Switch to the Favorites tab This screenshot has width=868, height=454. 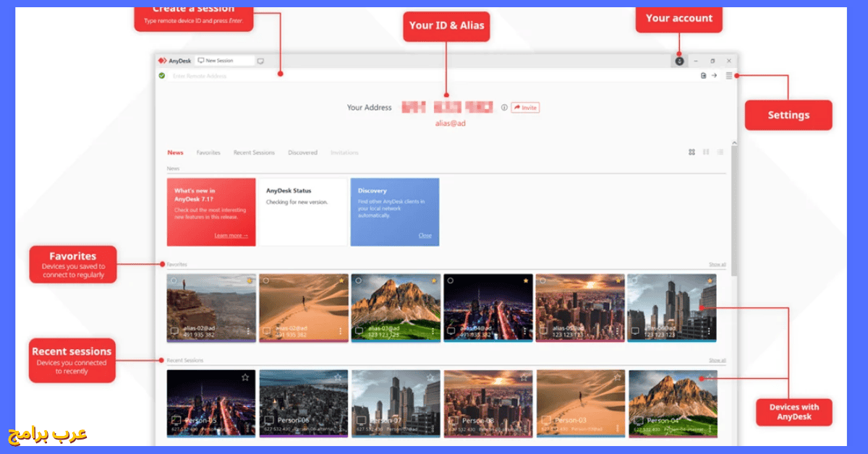tap(208, 153)
